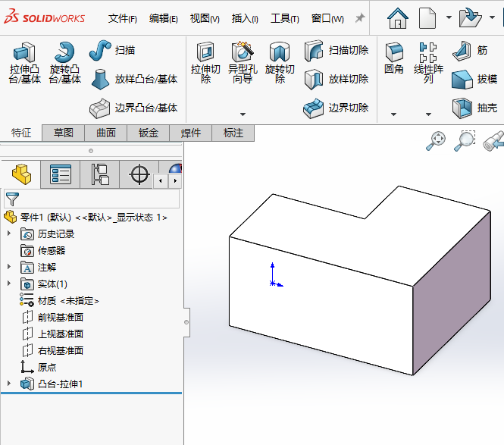This screenshot has height=445, width=504.
Task: Select the root part 零件1 (默认) node
Action: tap(86, 218)
